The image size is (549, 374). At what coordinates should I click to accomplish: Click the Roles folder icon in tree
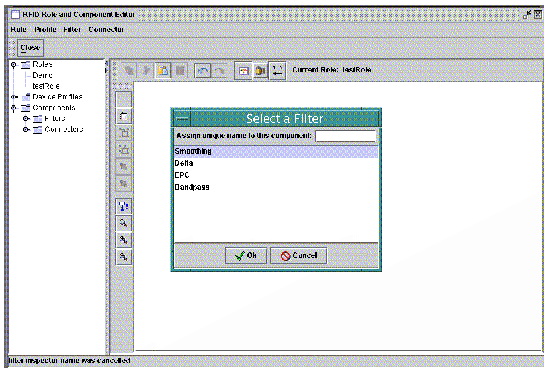pyautogui.click(x=25, y=65)
